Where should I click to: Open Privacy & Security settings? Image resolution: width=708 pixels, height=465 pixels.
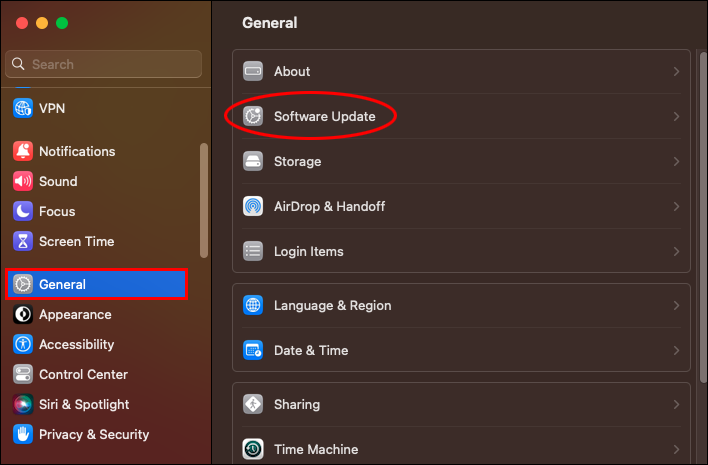point(93,434)
